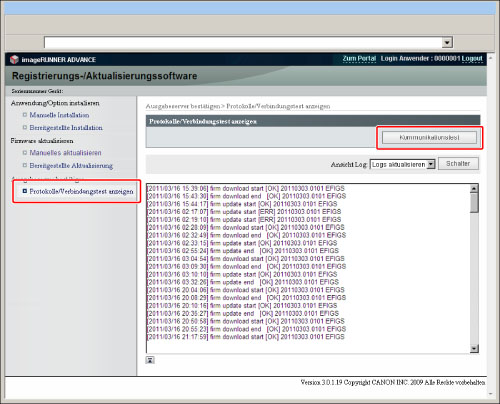Click log entry 03:04:54 firm download start
Screen dimensions: 500x404
(246, 259)
